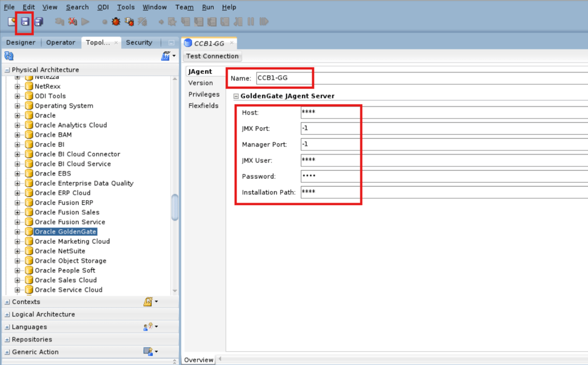Click the Test Connection button
588x365 pixels.
(212, 56)
